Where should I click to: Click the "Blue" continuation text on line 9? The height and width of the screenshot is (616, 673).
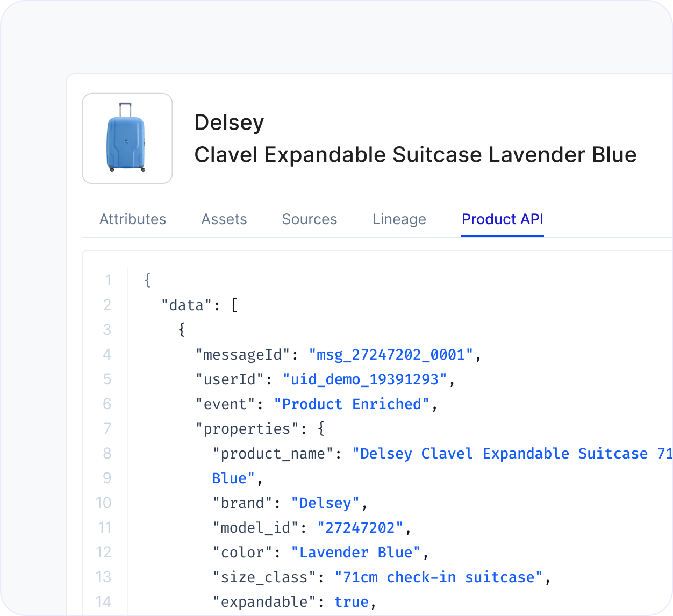(x=233, y=478)
